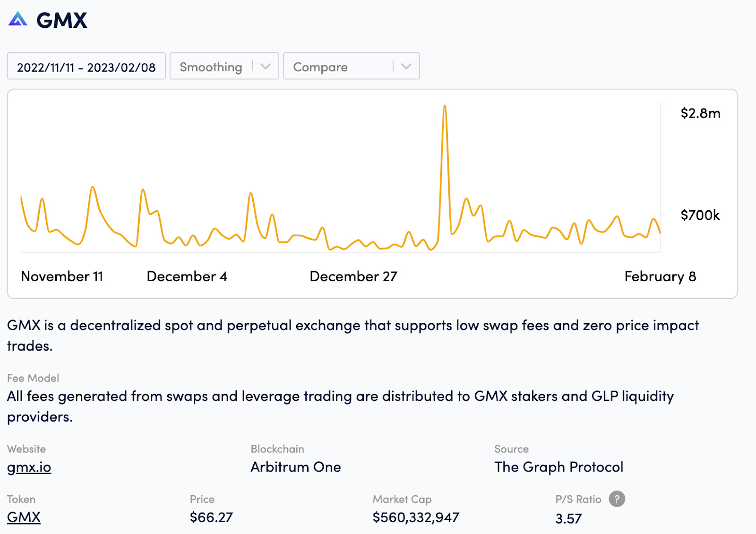The image size is (756, 534).
Task: Click the P/S Ratio help question mark
Action: click(617, 499)
